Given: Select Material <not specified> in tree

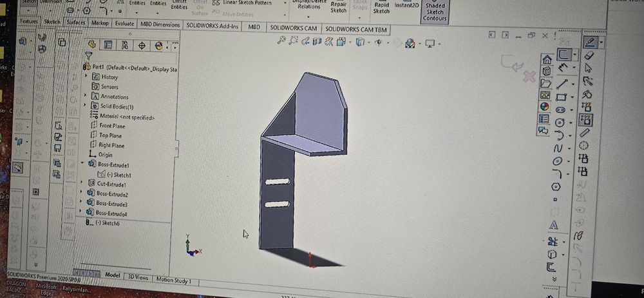Looking at the screenshot, I should click(122, 117).
